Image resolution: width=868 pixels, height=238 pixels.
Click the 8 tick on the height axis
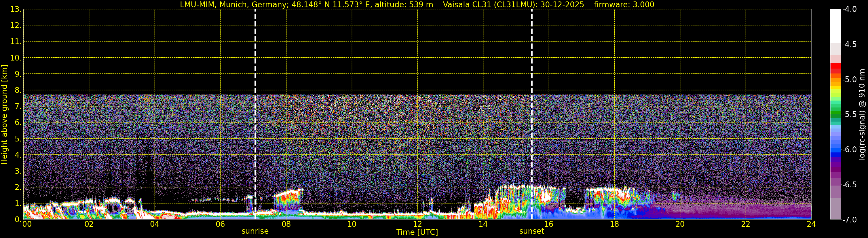(x=17, y=90)
